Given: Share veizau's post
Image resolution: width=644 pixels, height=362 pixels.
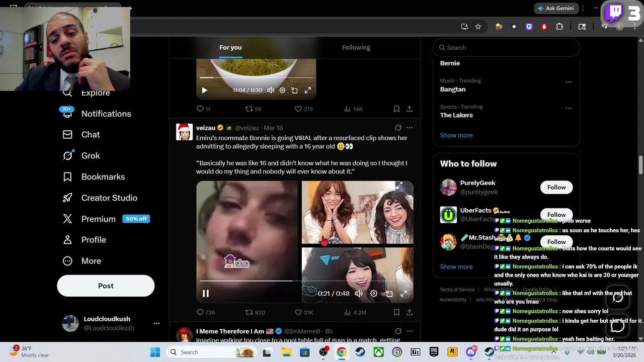Looking at the screenshot, I should pos(410,312).
